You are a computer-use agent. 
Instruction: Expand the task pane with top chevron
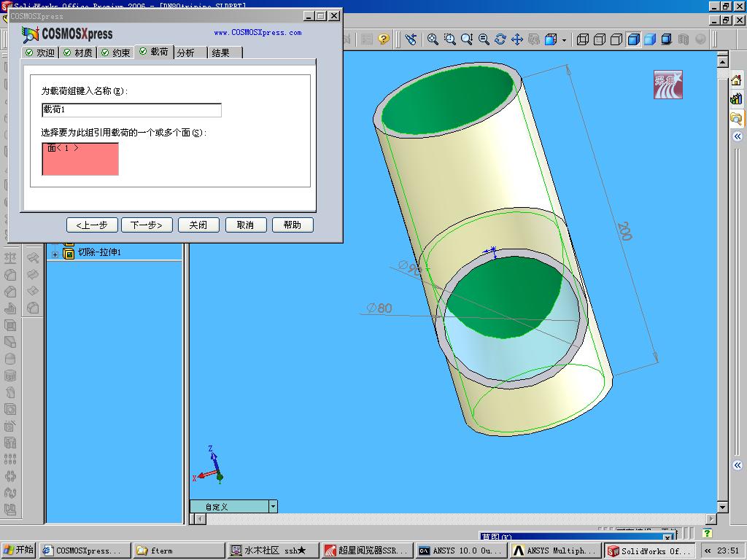738,136
